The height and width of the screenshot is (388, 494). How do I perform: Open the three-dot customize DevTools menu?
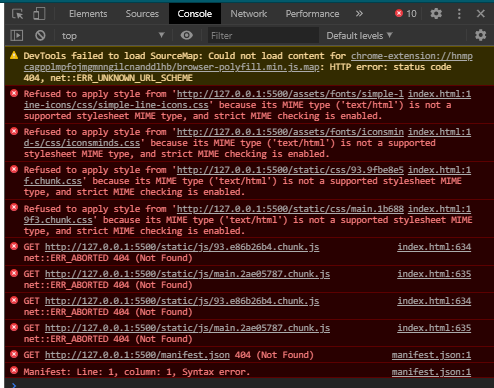pos(459,14)
